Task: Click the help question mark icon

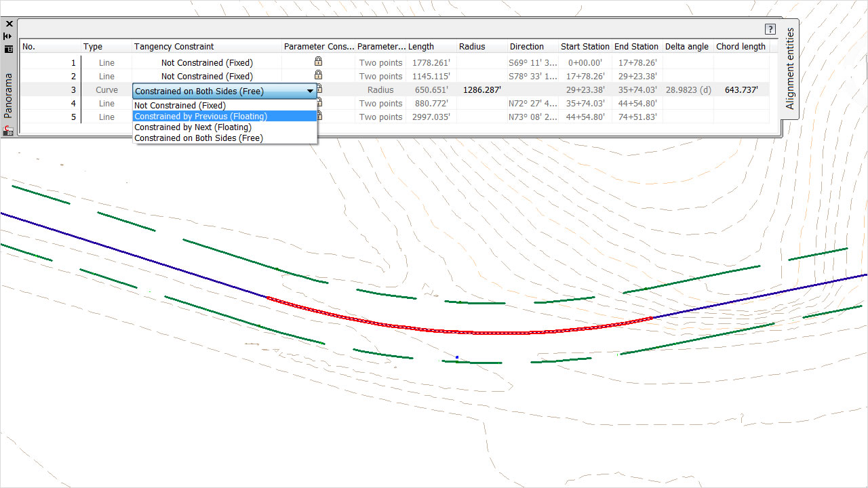Action: point(770,29)
